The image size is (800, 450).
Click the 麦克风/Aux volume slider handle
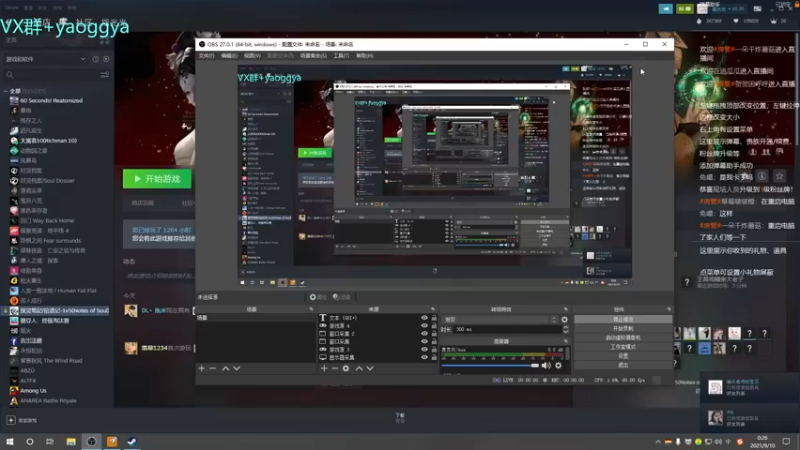(x=535, y=365)
